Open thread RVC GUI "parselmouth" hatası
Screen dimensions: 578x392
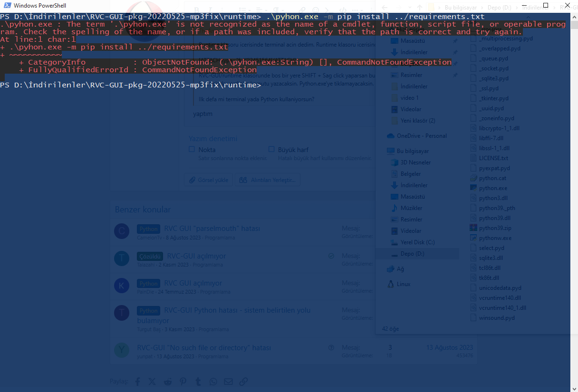[212, 229]
